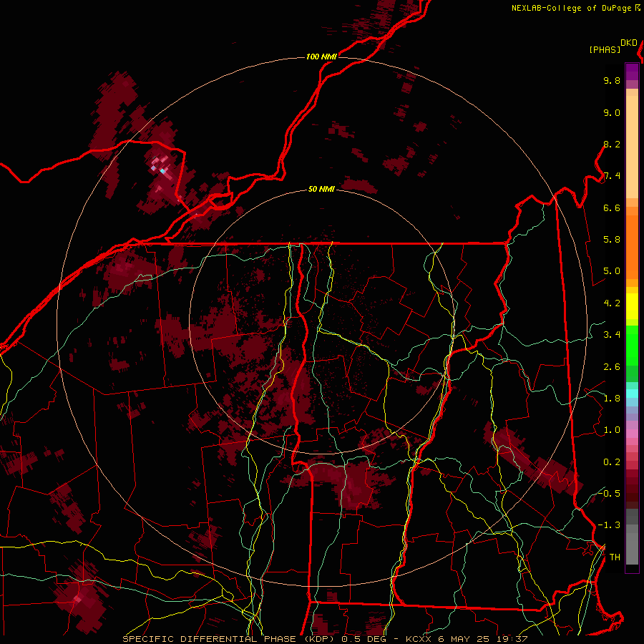Screen dimensions: 644x644
Task: Click the 100 NMI range ring label
Action: pyautogui.click(x=321, y=57)
